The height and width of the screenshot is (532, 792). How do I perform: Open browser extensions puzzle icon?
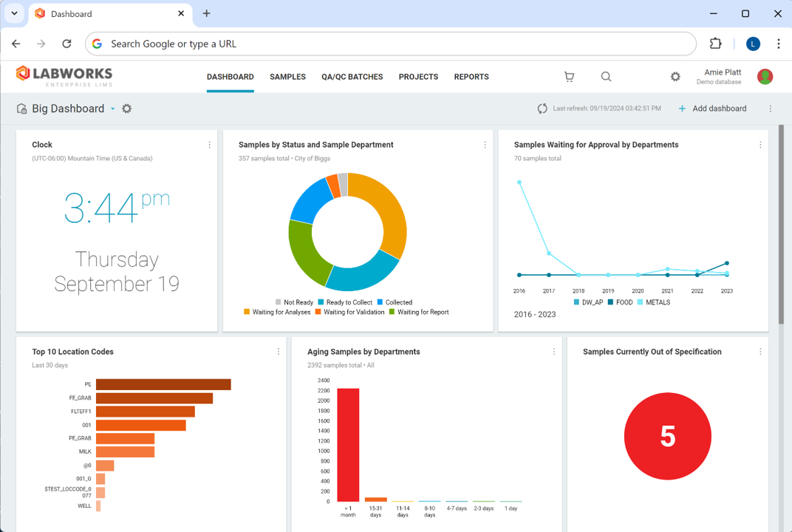pyautogui.click(x=715, y=44)
